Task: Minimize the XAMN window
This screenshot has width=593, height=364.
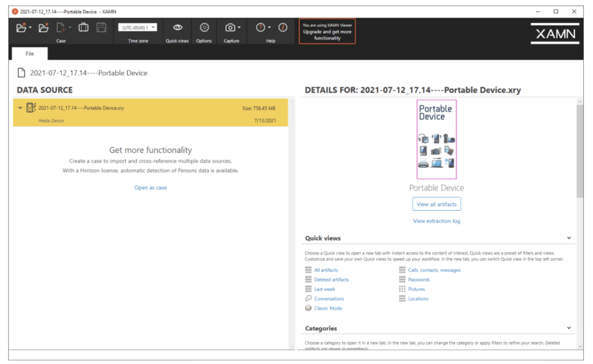Action: pos(538,12)
